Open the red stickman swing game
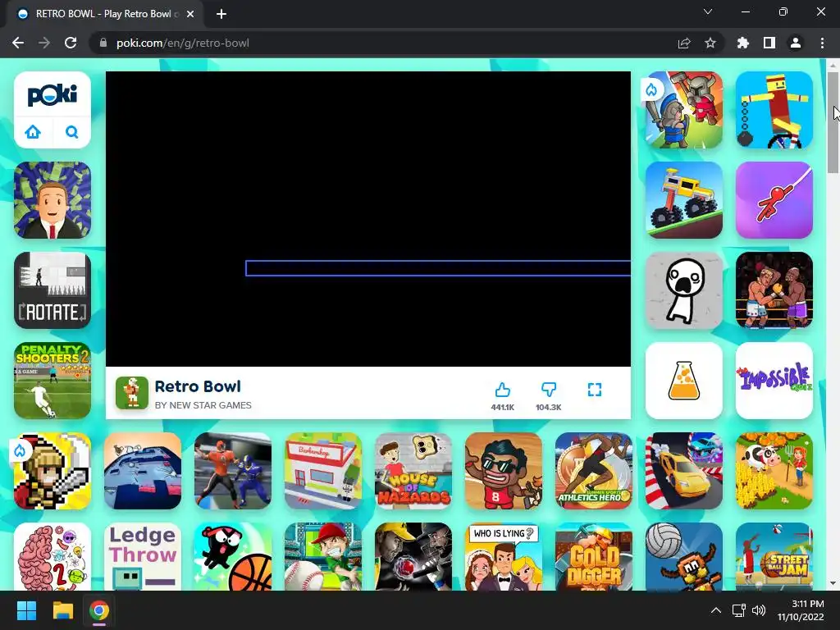 774,200
